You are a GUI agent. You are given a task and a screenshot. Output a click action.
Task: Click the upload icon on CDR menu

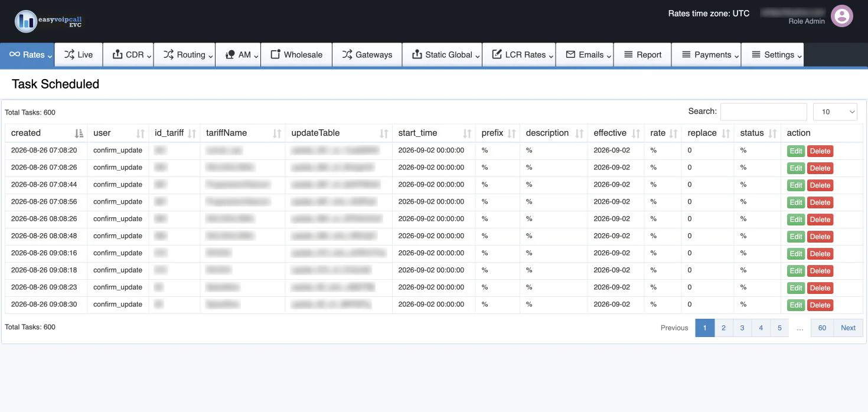(x=117, y=54)
